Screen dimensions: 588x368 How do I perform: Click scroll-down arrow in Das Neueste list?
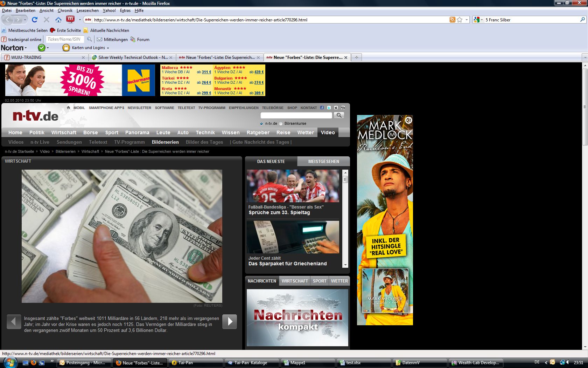pos(345,265)
